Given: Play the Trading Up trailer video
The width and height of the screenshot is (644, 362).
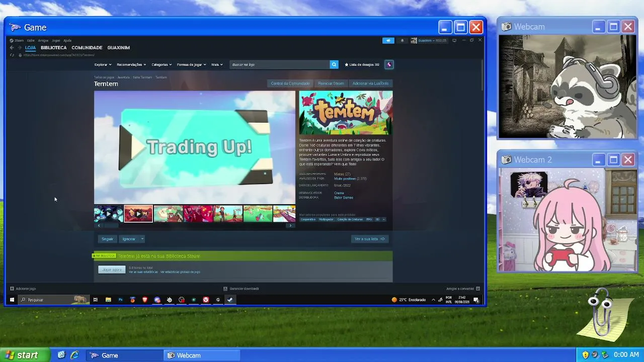Looking at the screenshot, I should (x=195, y=147).
